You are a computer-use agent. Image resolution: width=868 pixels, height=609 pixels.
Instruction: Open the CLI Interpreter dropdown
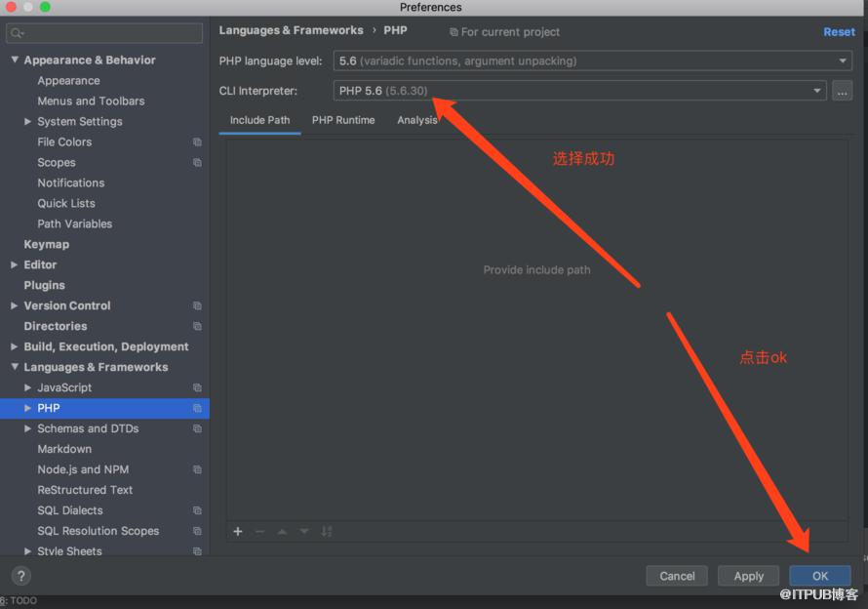(x=579, y=91)
